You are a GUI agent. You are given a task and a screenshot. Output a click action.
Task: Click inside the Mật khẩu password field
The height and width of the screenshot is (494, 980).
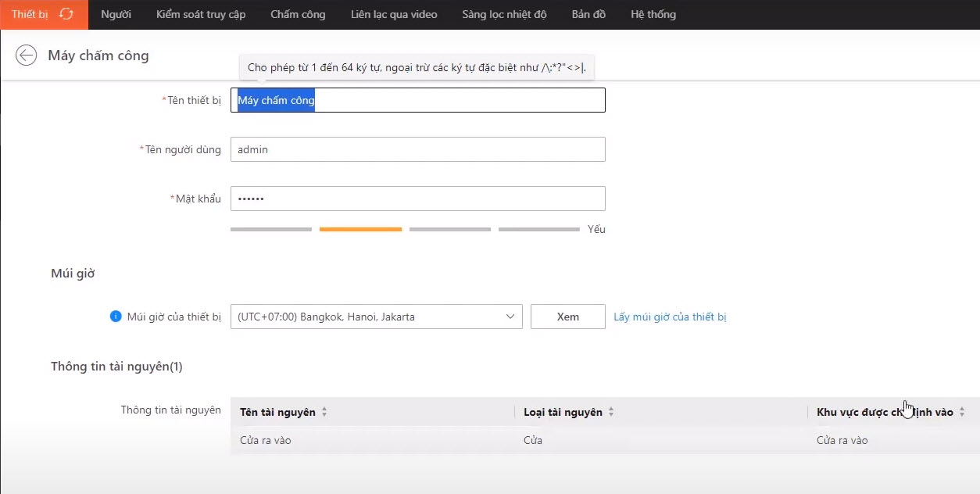click(417, 199)
